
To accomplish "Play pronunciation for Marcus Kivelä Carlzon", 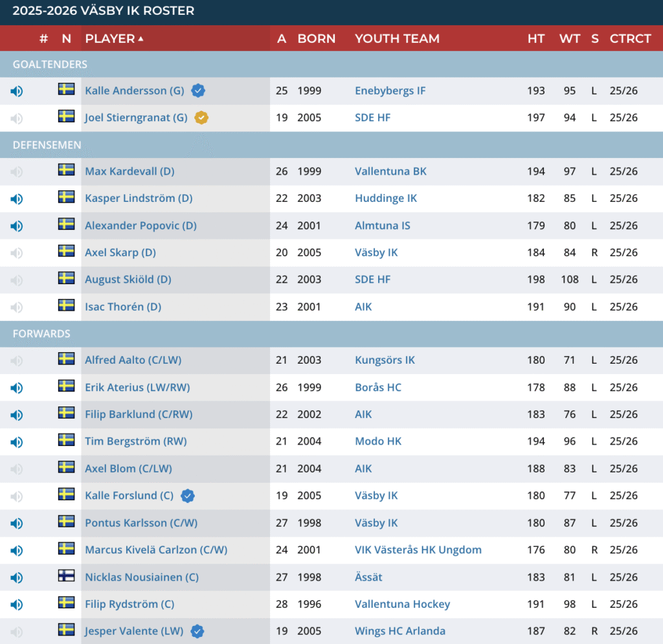I will coord(16,551).
